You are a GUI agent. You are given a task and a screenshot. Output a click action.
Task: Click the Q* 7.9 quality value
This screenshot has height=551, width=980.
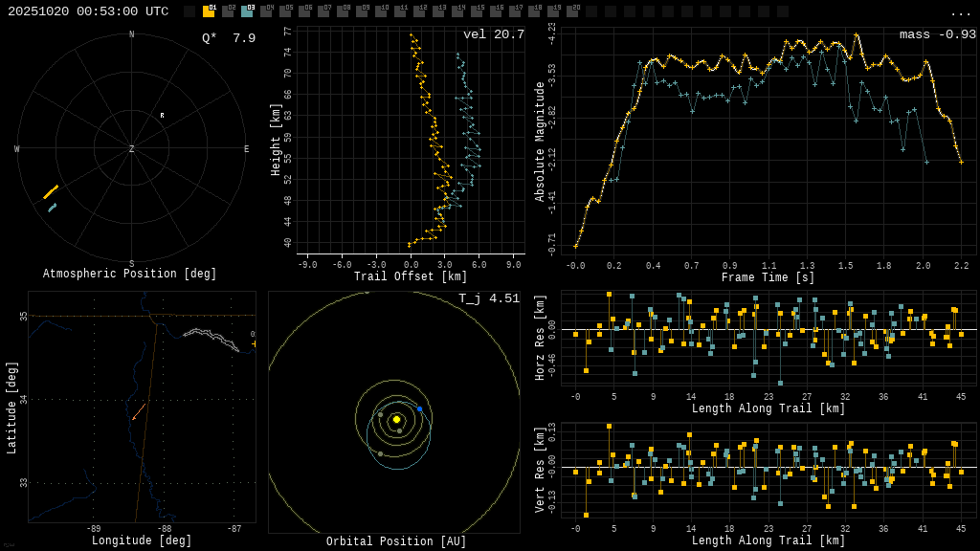pyautogui.click(x=229, y=38)
